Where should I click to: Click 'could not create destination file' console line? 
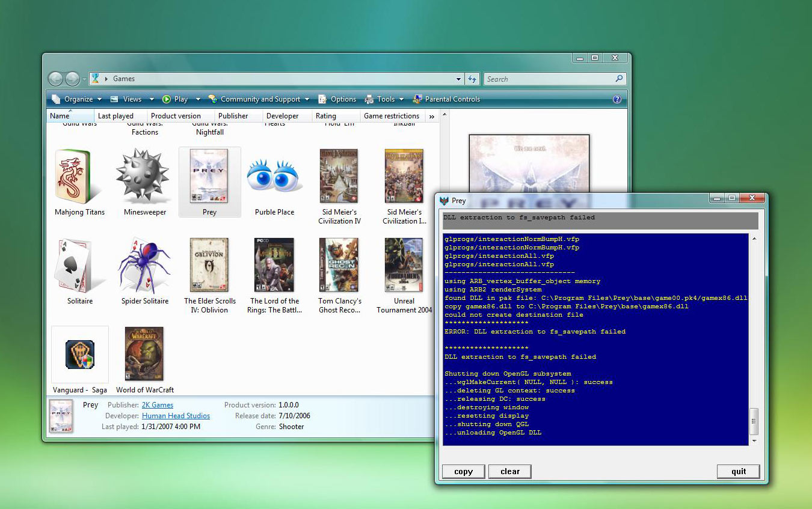point(514,315)
